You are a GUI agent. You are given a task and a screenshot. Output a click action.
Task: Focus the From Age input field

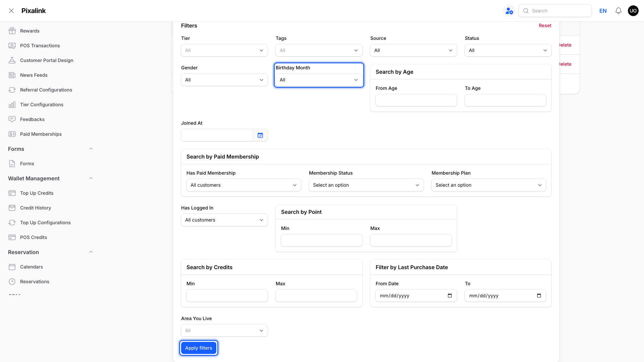tap(416, 100)
